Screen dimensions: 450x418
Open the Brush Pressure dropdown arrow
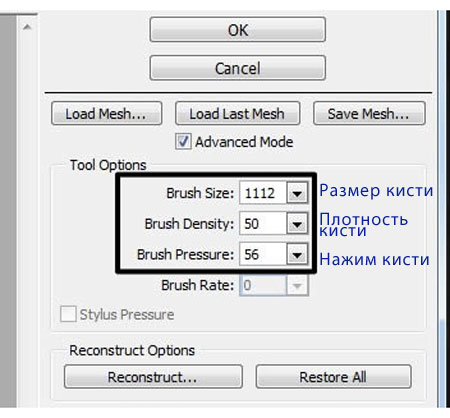pyautogui.click(x=297, y=255)
